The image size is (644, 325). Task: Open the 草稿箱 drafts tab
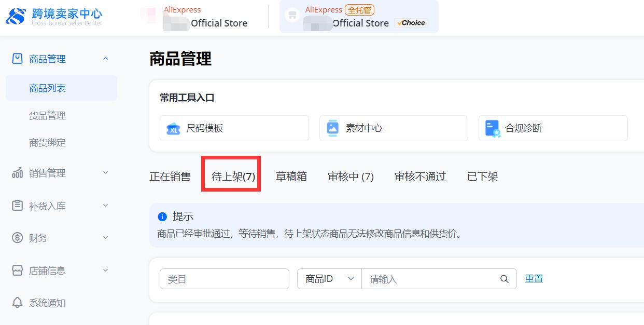coord(291,177)
